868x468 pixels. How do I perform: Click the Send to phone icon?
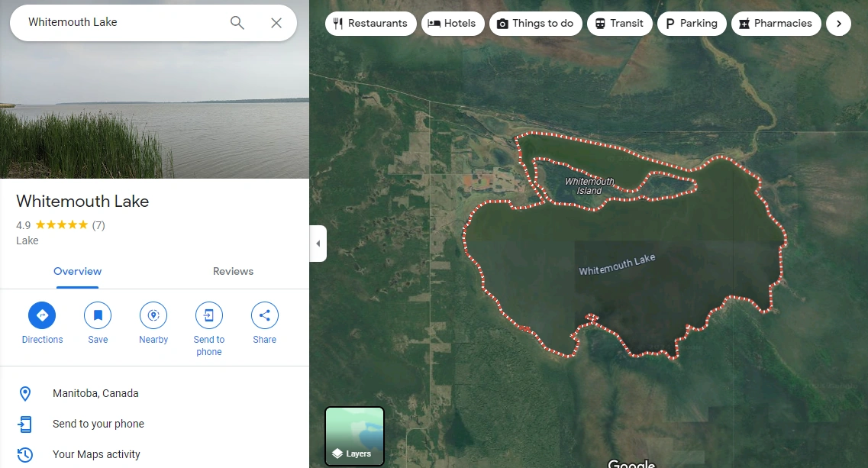pyautogui.click(x=208, y=315)
